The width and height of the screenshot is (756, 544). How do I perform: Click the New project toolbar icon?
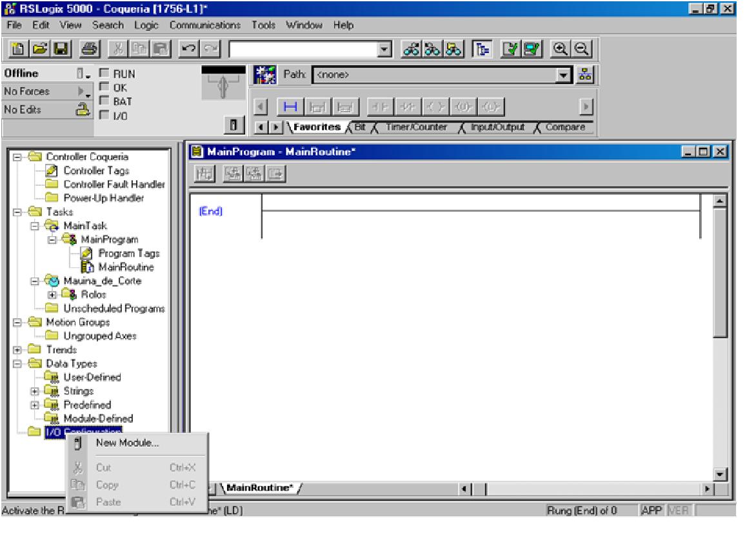coord(17,48)
